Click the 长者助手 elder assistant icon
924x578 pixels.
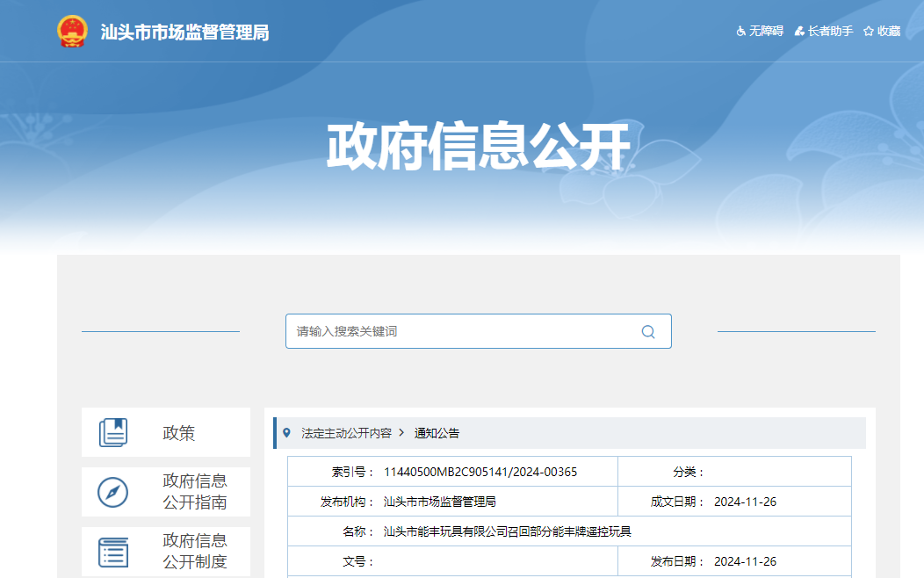[798, 32]
